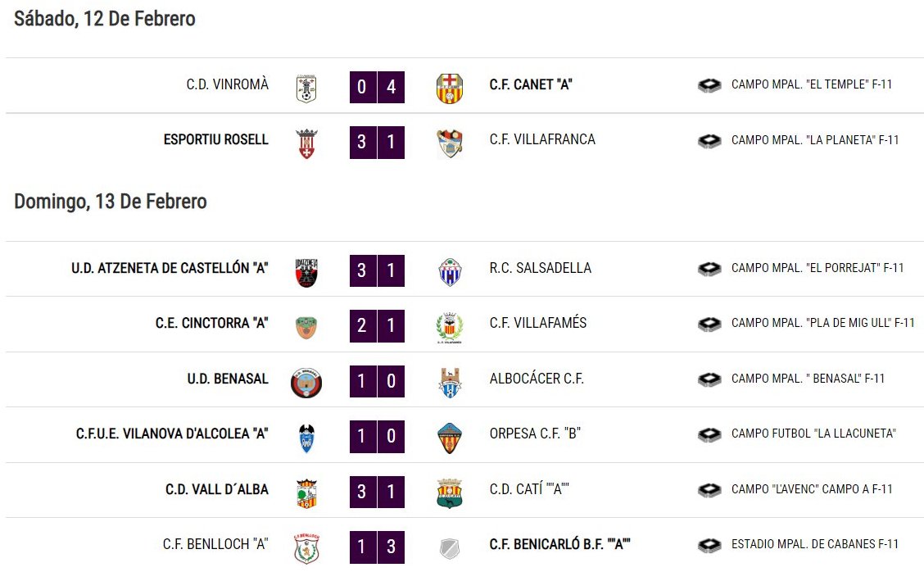Viewport: 924px width, 572px height.
Task: Click the R.C. Salsadella striped crest
Action: tap(450, 272)
